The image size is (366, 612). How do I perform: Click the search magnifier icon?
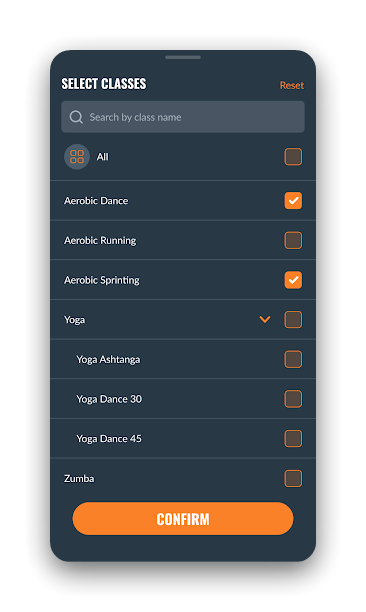coord(76,117)
